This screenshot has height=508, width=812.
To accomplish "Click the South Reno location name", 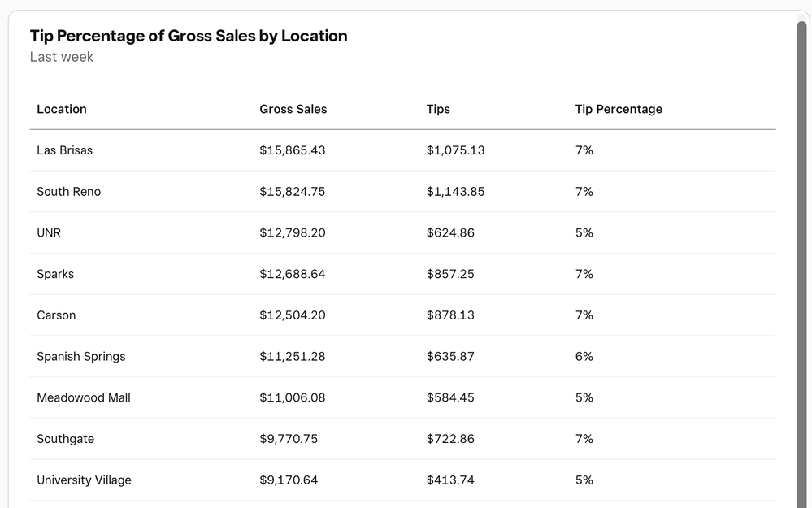I will coord(69,192).
